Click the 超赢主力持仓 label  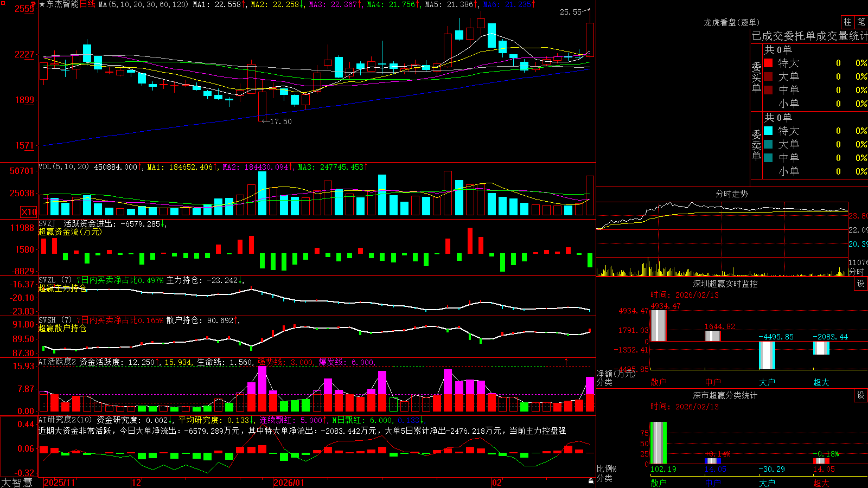pos(62,288)
